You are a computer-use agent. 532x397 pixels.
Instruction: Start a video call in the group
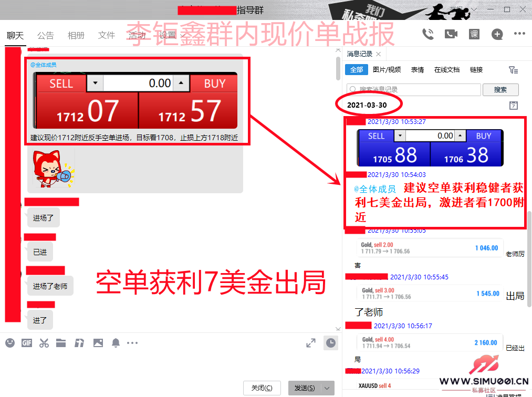tap(451, 34)
